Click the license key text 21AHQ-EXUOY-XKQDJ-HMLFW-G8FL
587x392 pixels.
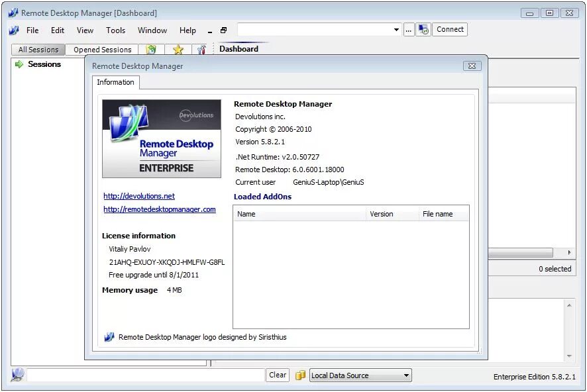(166, 262)
